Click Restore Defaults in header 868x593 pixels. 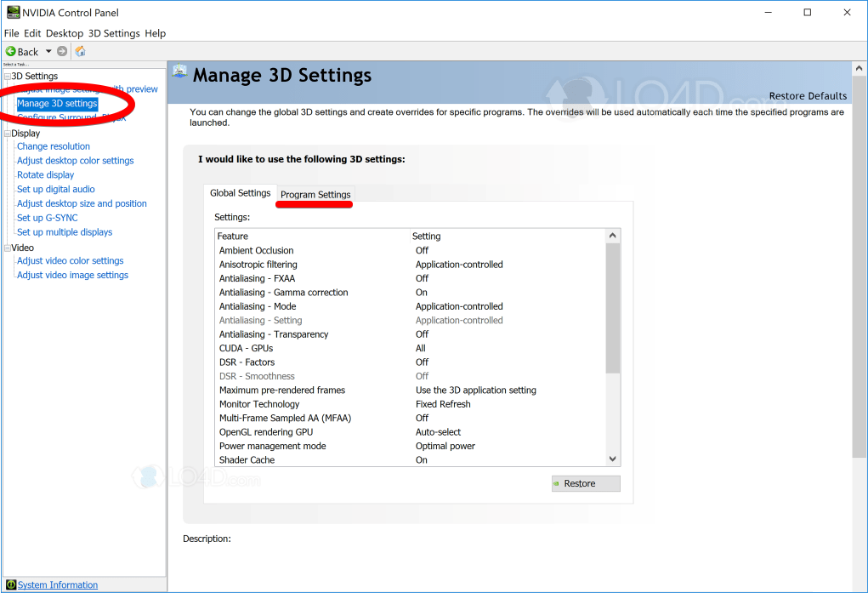pos(808,96)
